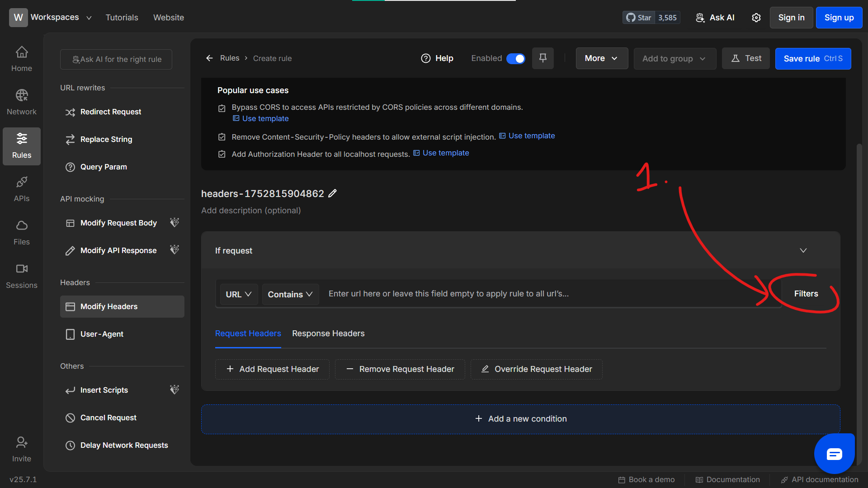868x488 pixels.
Task: Open the Tutorials menu item
Action: click(122, 17)
